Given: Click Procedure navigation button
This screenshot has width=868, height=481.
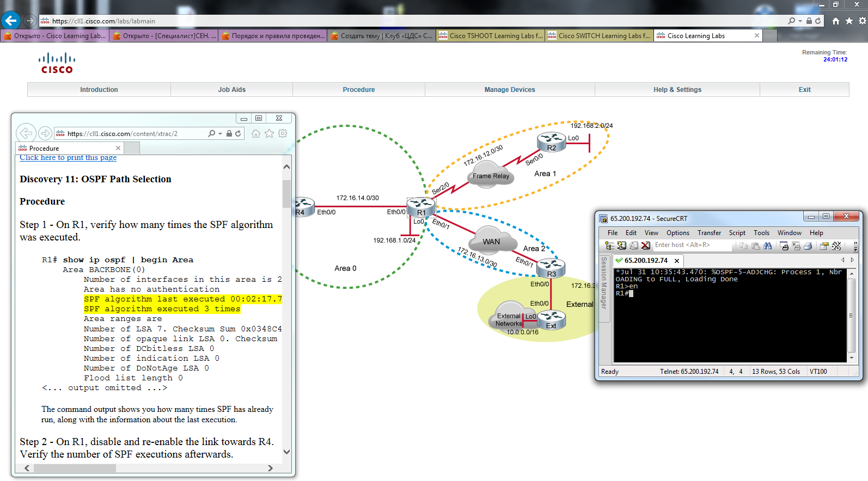Looking at the screenshot, I should [x=359, y=90].
